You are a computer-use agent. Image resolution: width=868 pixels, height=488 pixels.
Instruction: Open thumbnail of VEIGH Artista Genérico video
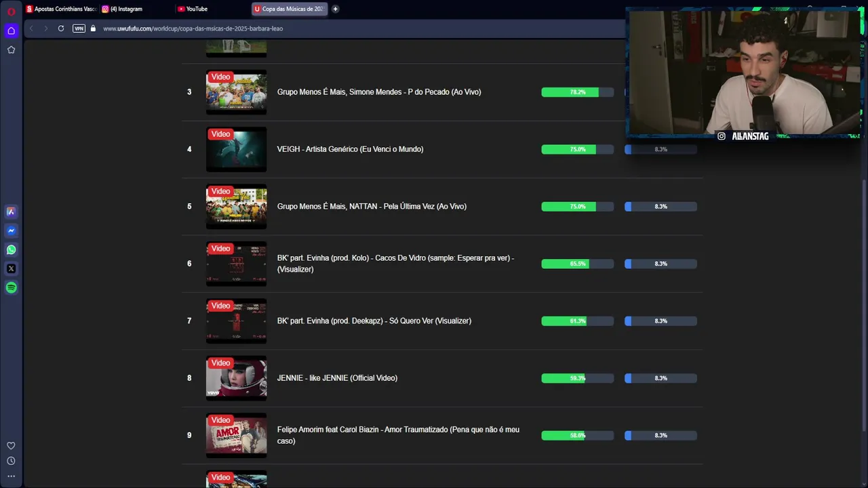coord(236,149)
